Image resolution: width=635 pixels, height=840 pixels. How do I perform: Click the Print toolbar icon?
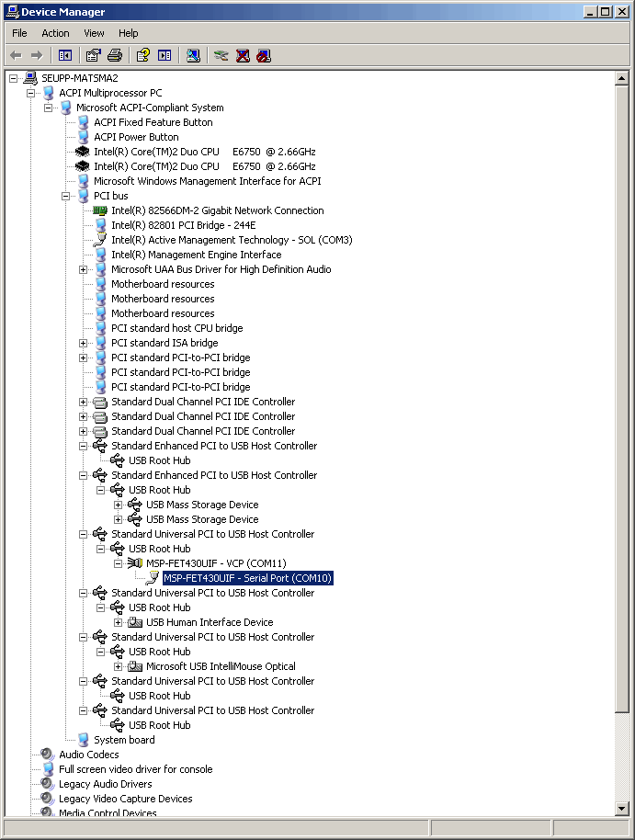[115, 55]
